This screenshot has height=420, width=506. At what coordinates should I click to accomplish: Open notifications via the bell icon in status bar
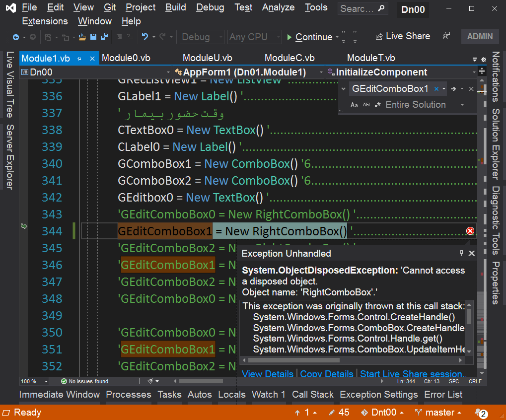[x=477, y=413]
